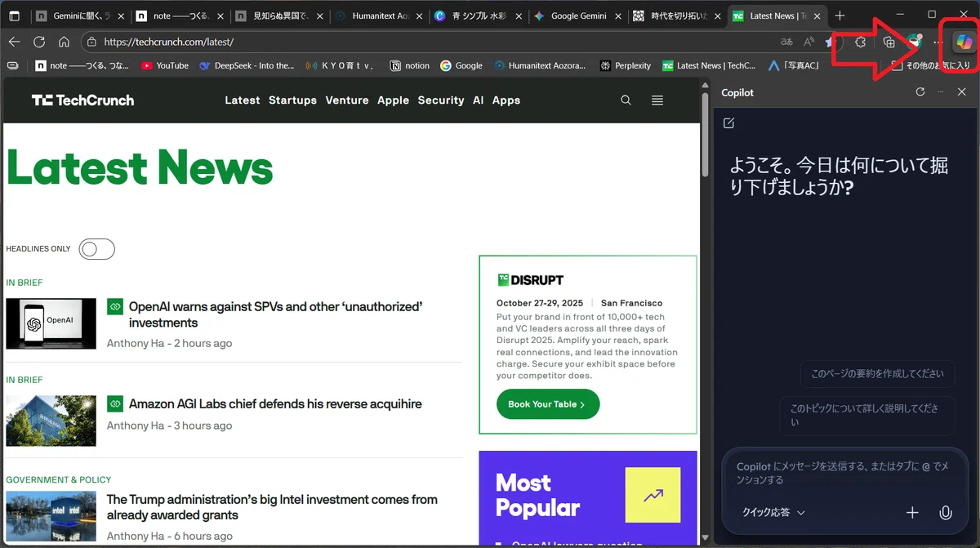The image size is (980, 548).
Task: Select Latest in TechCrunch navigation
Action: click(x=243, y=100)
